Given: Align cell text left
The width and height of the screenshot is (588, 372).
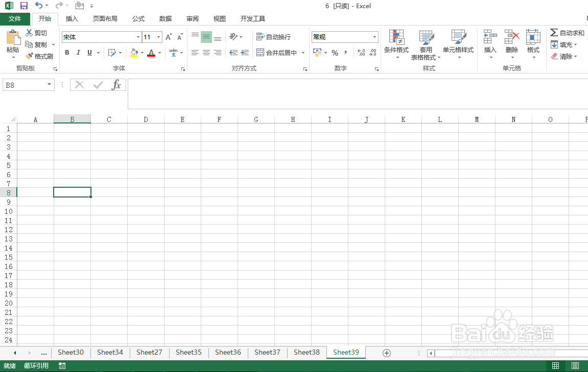Looking at the screenshot, I should tap(195, 53).
